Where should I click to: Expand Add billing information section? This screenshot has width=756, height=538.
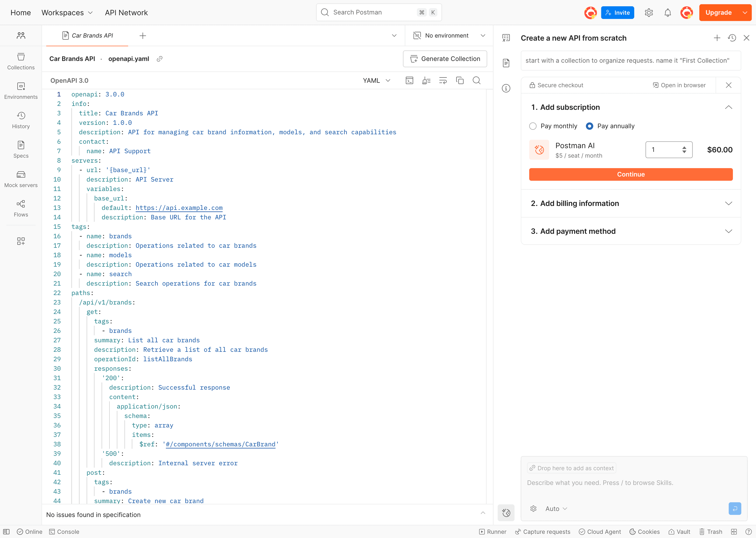[x=631, y=203]
